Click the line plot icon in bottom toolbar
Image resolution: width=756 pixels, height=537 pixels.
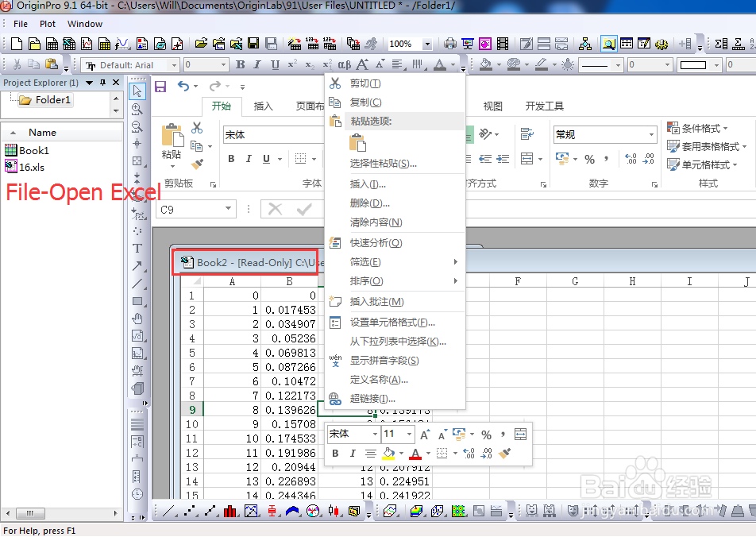coord(168,511)
